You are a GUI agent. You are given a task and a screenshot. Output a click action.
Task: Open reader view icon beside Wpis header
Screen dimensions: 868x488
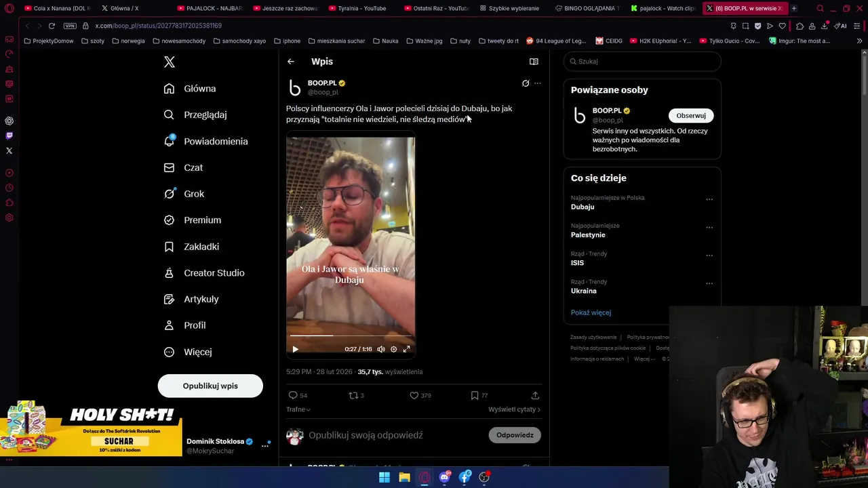point(534,62)
